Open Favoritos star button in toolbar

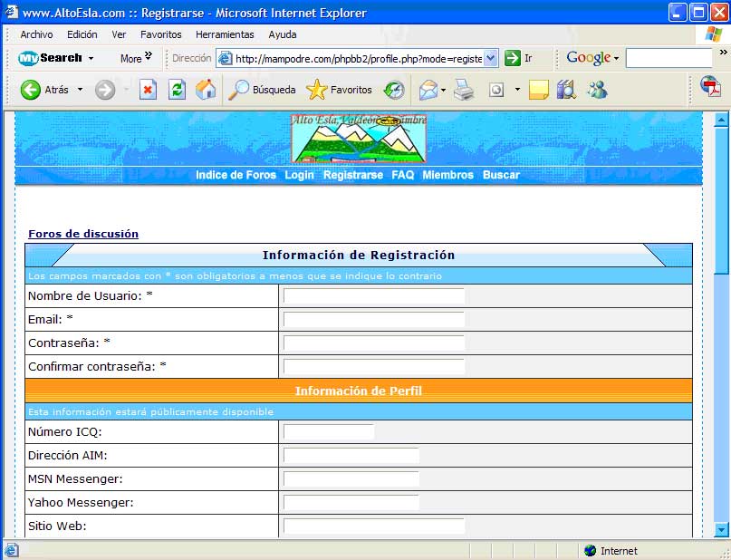(x=340, y=90)
